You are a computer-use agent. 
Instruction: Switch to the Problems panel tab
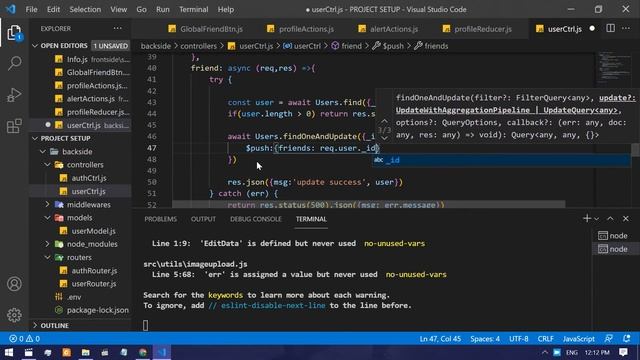pyautogui.click(x=160, y=219)
